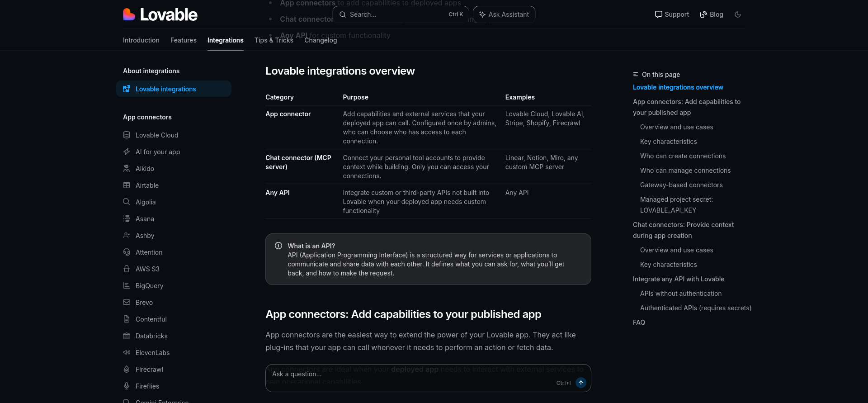Viewport: 868px width, 403px height.
Task: Click the BigQuery chart icon
Action: tap(127, 285)
